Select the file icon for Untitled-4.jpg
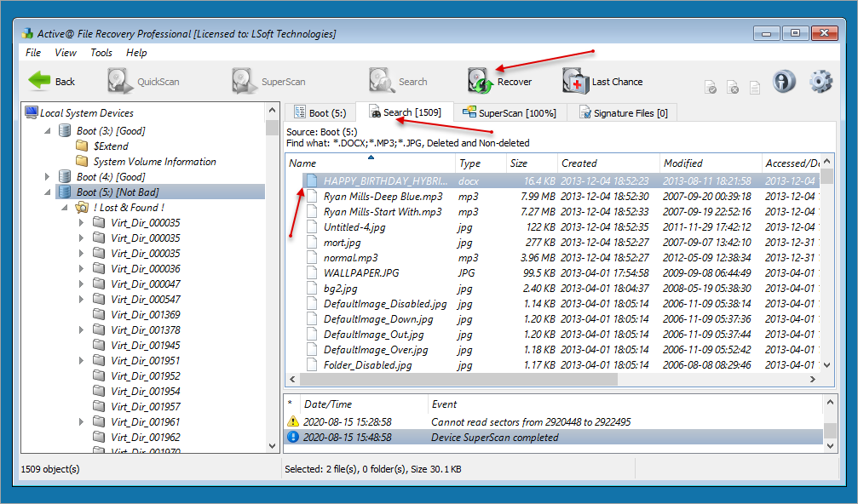 click(312, 226)
